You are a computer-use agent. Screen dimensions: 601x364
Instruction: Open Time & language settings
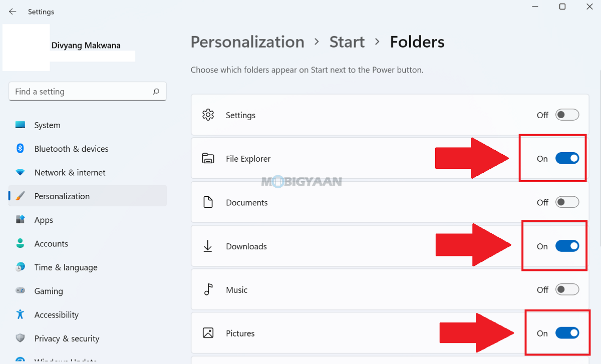[x=66, y=267]
